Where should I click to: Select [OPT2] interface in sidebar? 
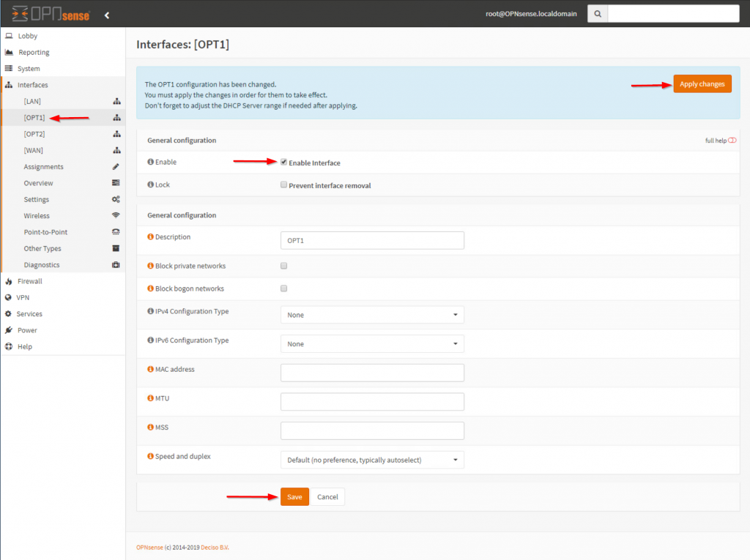34,134
